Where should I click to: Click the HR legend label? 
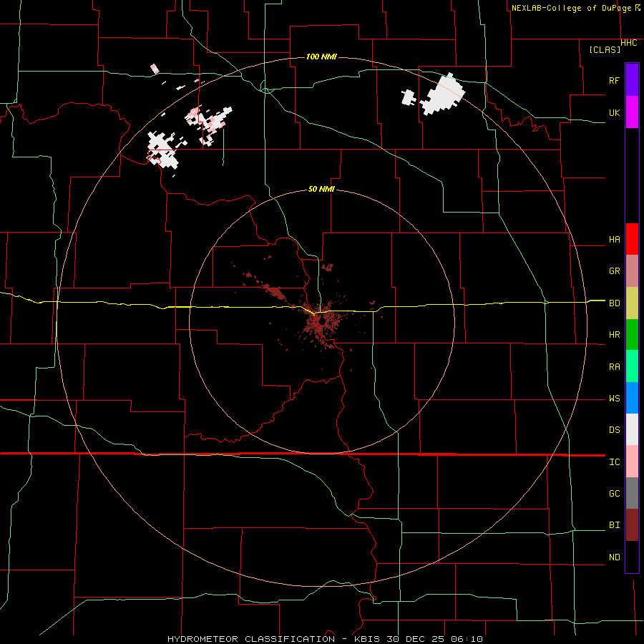[614, 335]
